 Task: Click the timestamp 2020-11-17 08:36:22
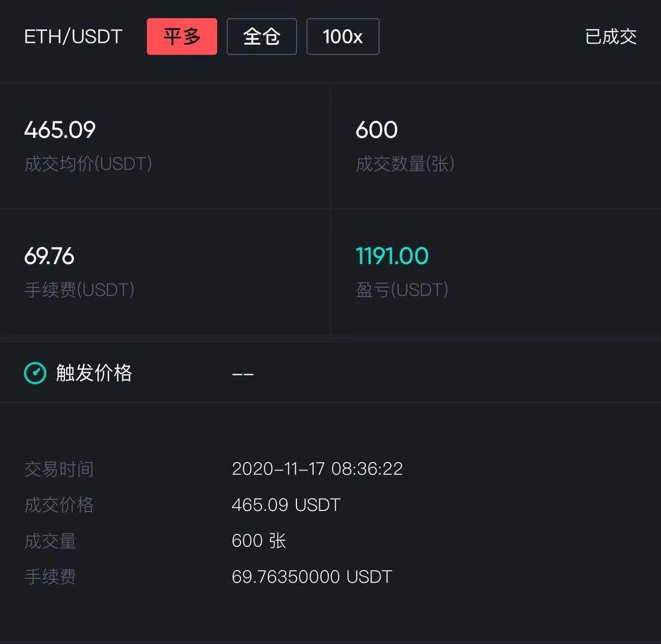coord(317,469)
